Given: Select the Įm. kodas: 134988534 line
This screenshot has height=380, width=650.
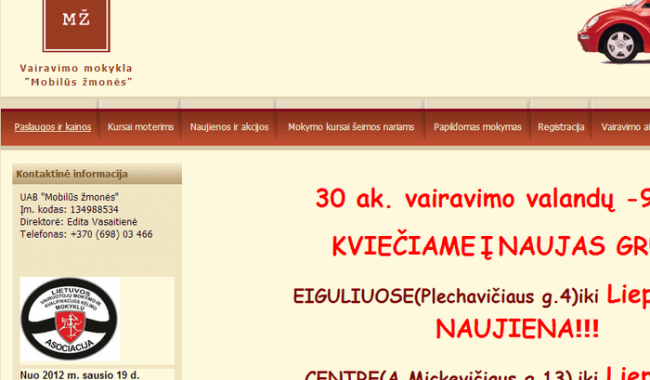Looking at the screenshot, I should (69, 209).
